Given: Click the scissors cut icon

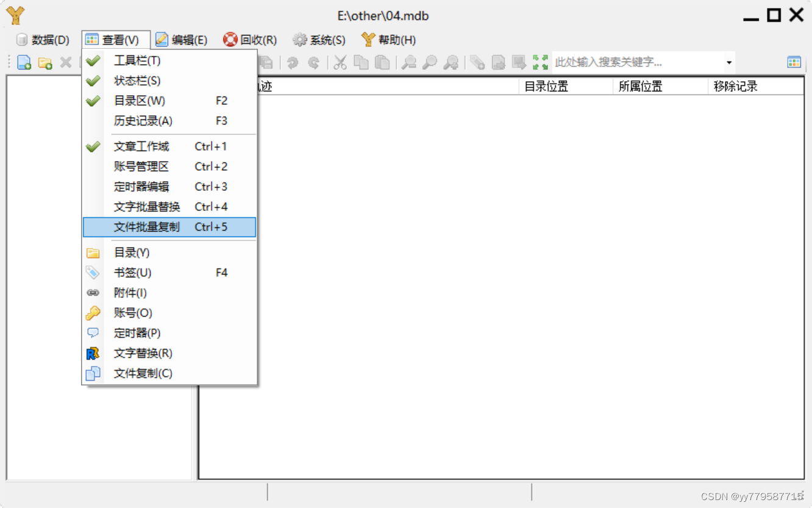Looking at the screenshot, I should (x=340, y=62).
